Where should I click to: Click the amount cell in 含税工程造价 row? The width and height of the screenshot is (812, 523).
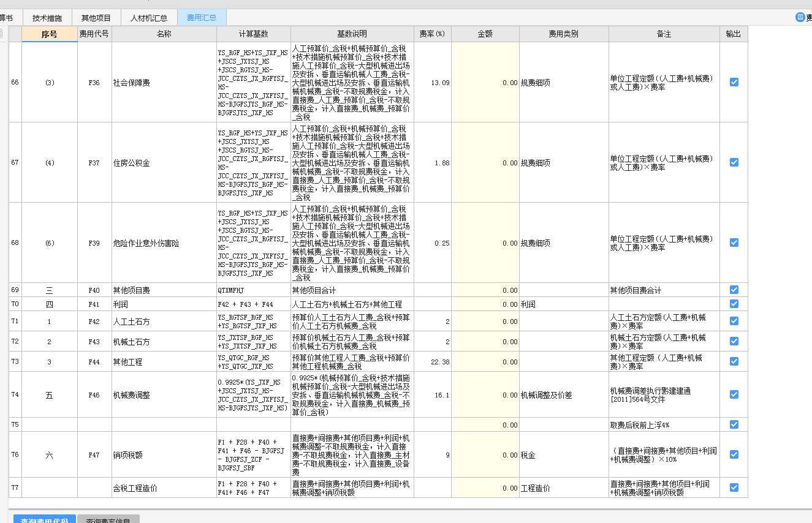485,487
